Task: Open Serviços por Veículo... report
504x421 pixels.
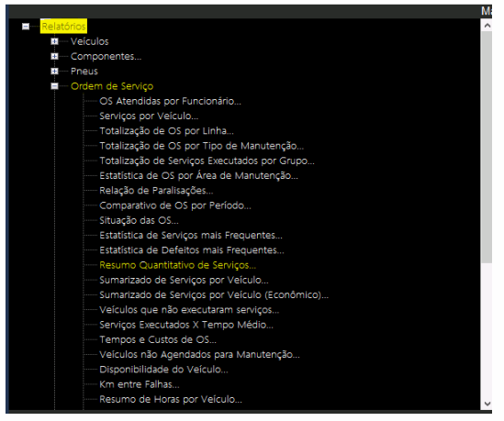Action: [x=149, y=116]
